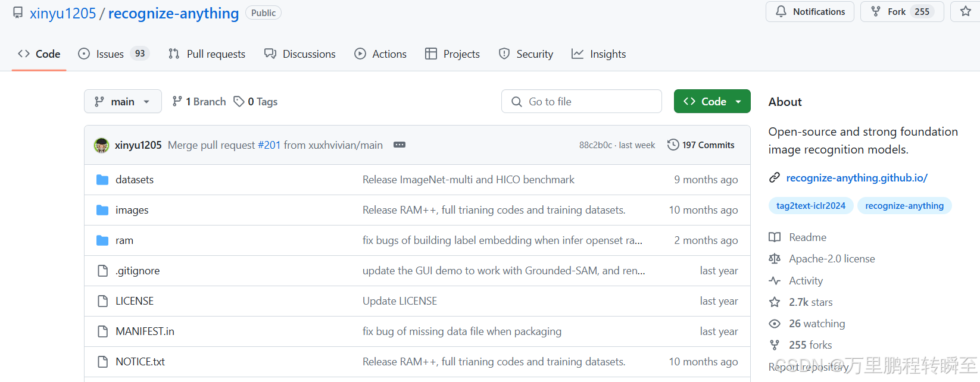Open the Discussions tab

300,54
